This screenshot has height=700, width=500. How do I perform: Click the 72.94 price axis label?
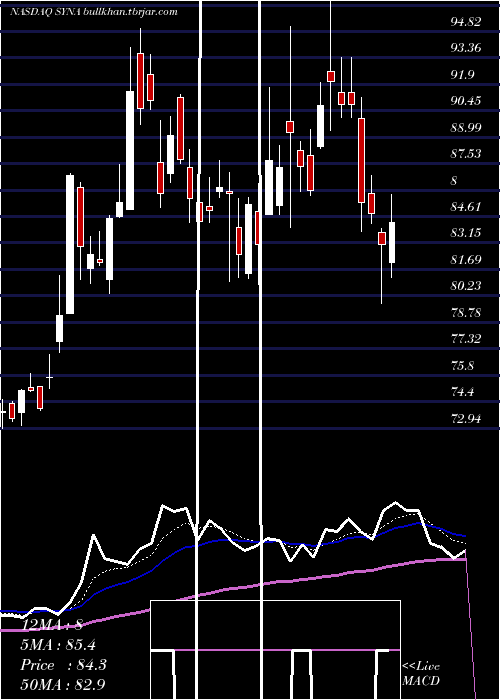[x=466, y=418]
